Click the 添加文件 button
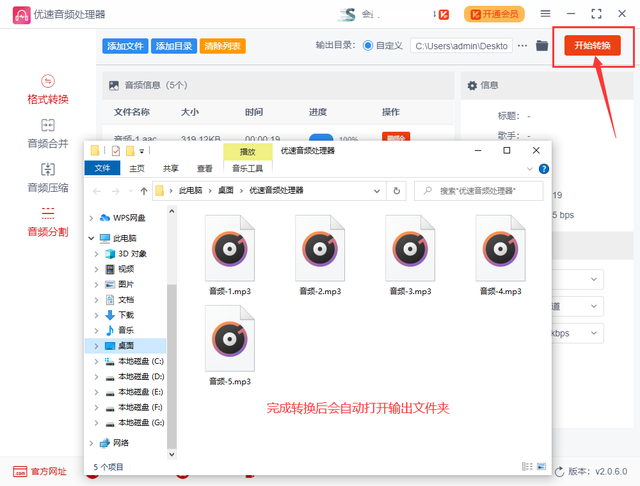This screenshot has height=486, width=640. click(125, 46)
